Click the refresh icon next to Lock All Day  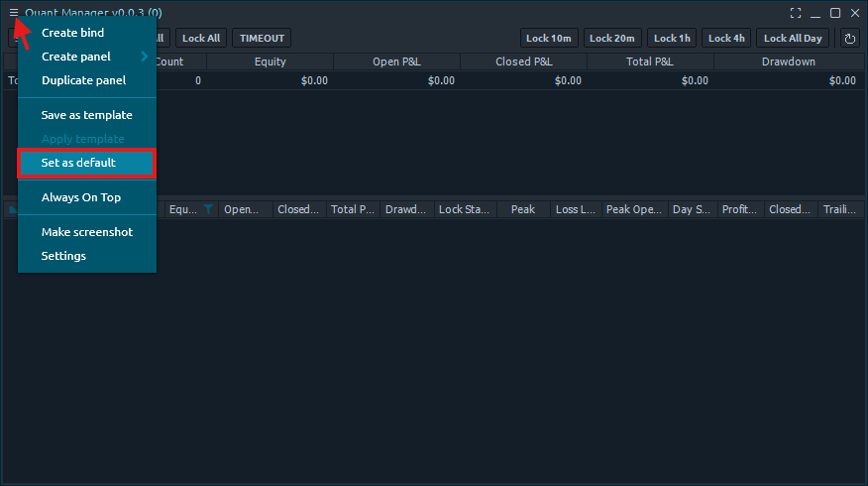[849, 39]
